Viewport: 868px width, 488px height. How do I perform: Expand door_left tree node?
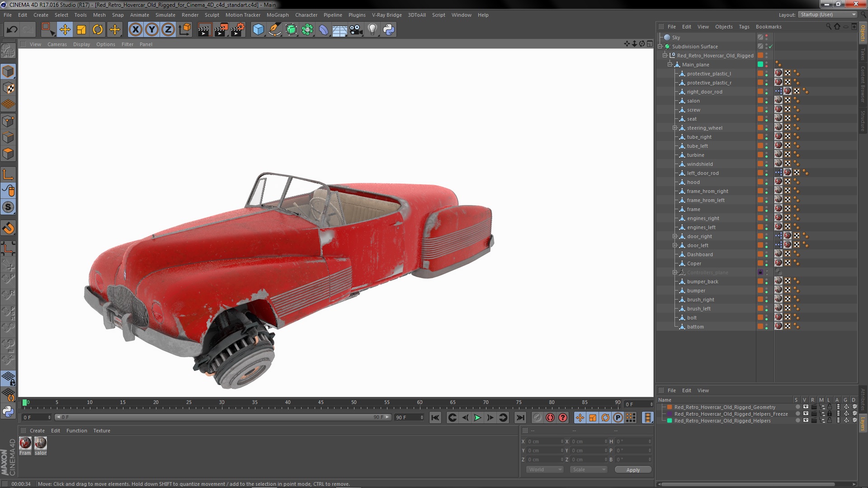(675, 245)
